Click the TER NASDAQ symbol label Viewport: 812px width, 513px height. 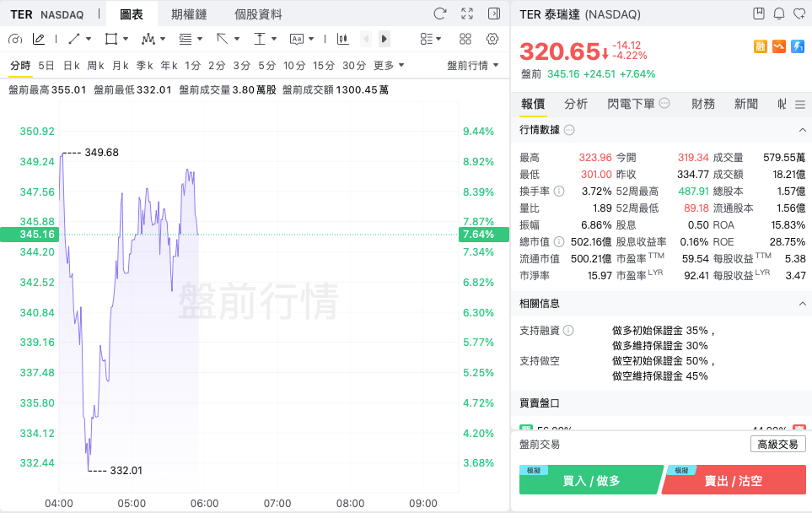point(47,14)
